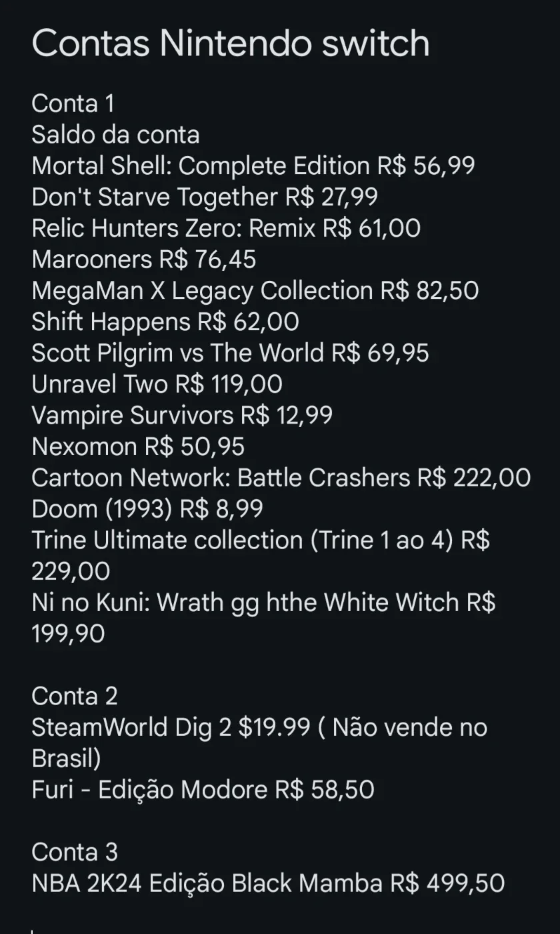The width and height of the screenshot is (560, 934).
Task: Place cursor on the Marooners R$ 76,45 line
Action: coord(143,260)
